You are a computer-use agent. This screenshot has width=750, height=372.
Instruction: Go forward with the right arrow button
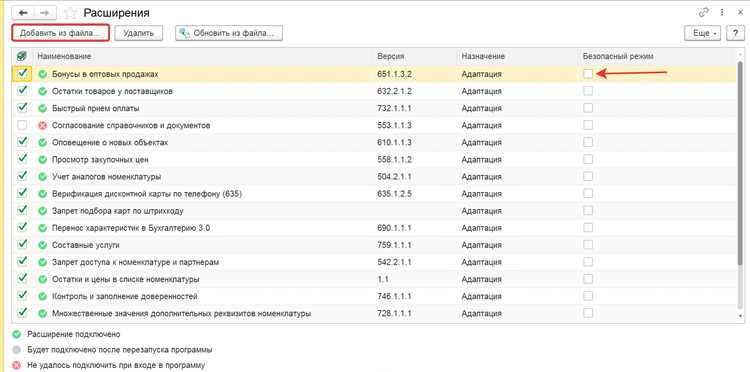pos(45,13)
